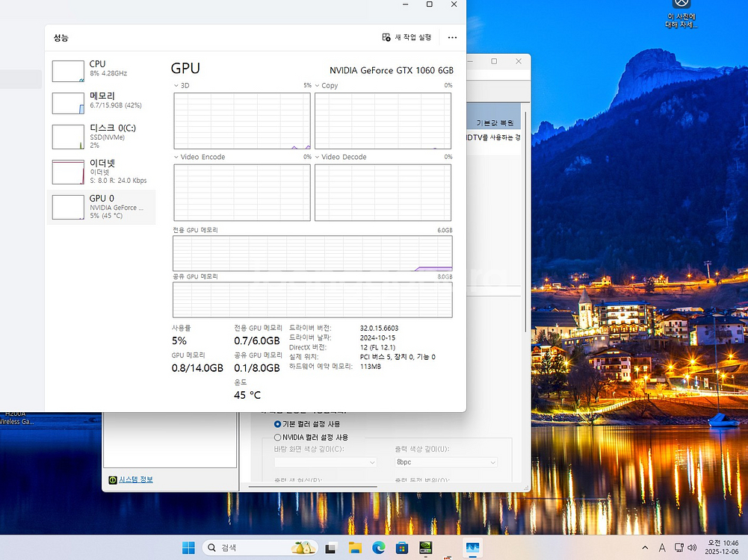Click the new task run icon (새 작업 실행)
This screenshot has width=748, height=560.
coord(386,37)
